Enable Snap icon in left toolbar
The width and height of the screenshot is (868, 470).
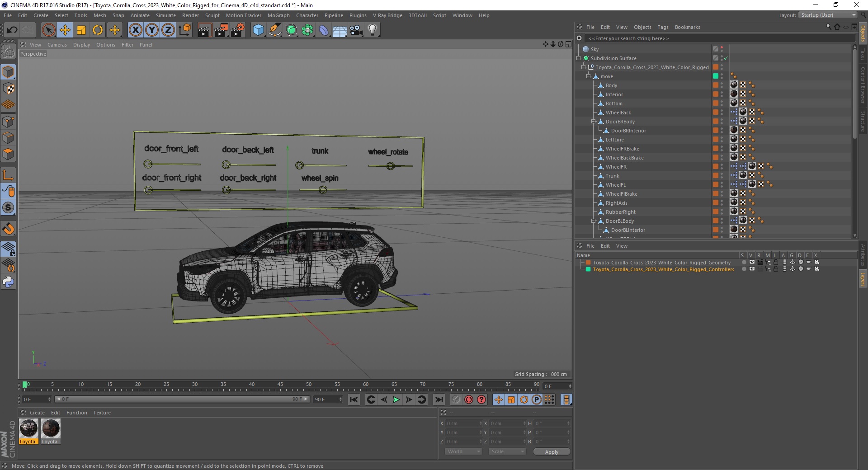click(x=8, y=208)
